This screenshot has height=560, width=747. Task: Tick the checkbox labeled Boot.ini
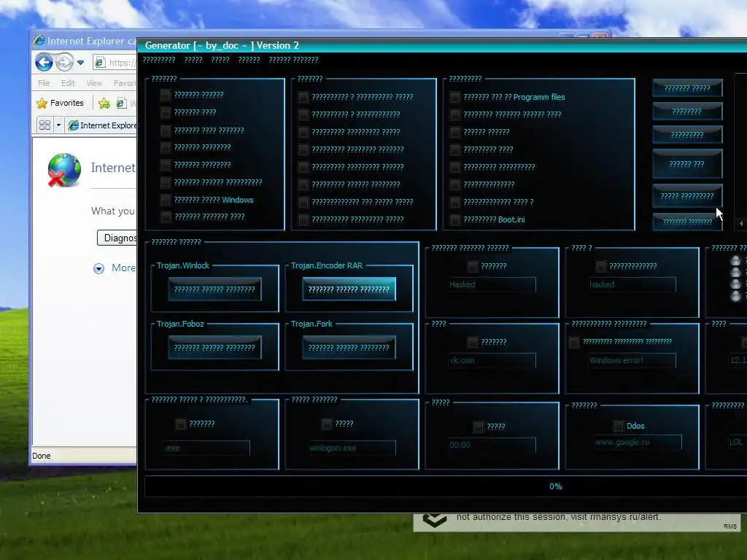(x=455, y=219)
